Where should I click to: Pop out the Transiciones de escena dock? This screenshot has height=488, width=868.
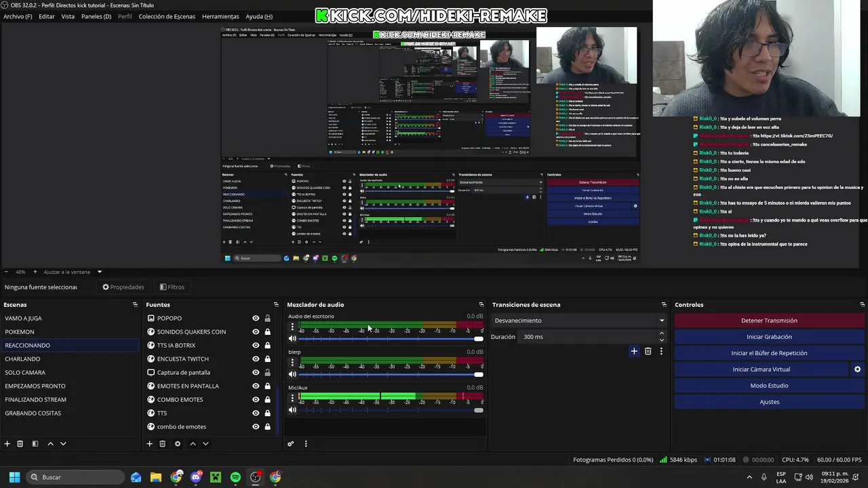coord(664,305)
